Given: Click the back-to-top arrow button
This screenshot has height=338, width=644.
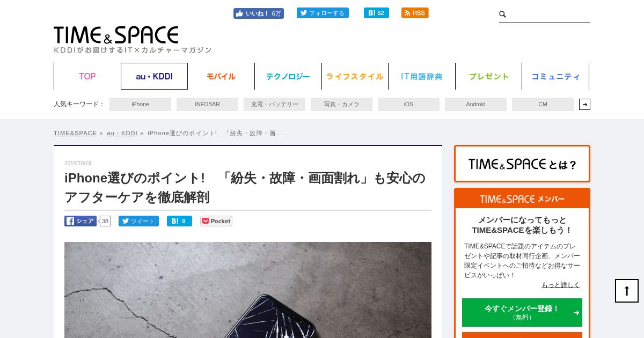Looking at the screenshot, I should pyautogui.click(x=627, y=291).
